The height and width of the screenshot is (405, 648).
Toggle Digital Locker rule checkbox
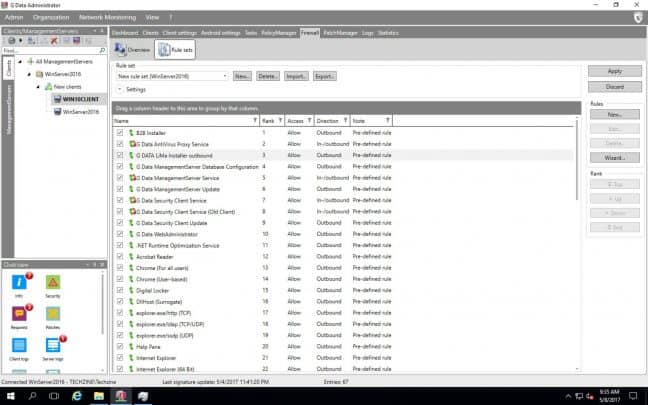click(x=120, y=290)
